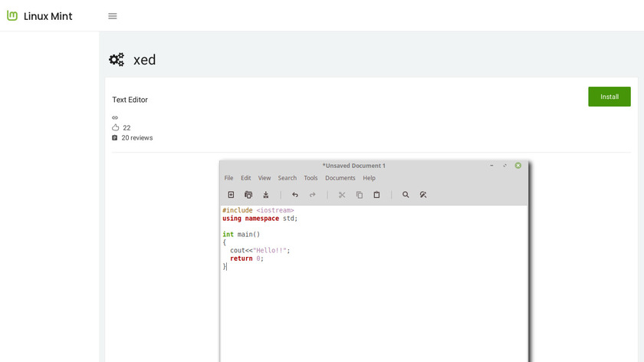Click the green Install button
Screen dimensions: 644x362
(x=609, y=97)
